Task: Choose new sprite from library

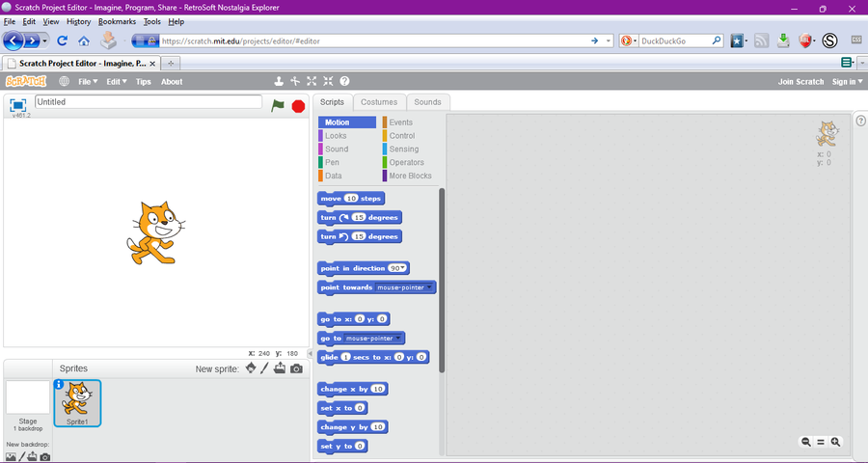Action: coord(251,368)
